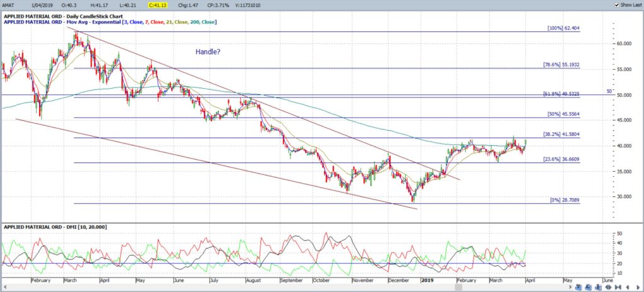Viewport: 644px width, 292px height.
Task: Click the [78.6%] 55.1932 Fibonacci label
Action: click(x=562, y=65)
